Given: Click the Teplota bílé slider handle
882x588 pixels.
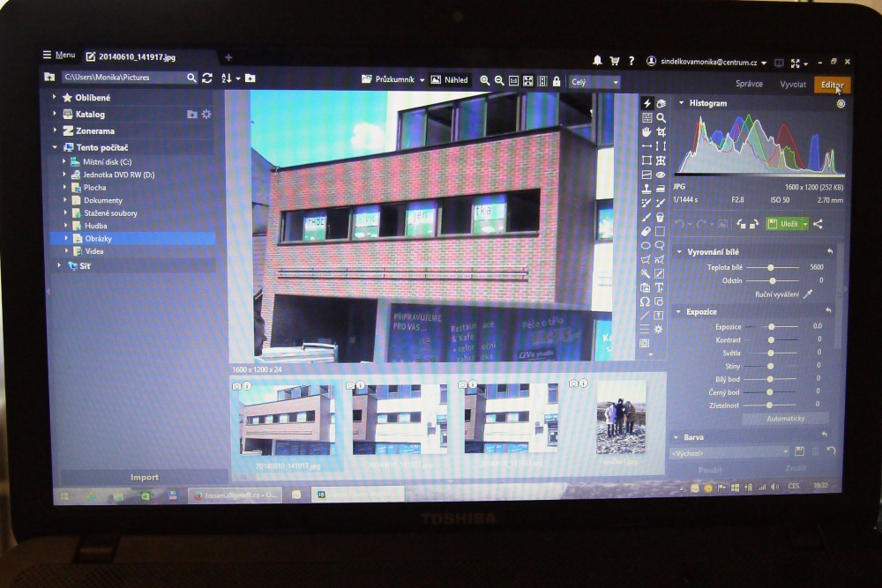Looking at the screenshot, I should click(x=772, y=266).
